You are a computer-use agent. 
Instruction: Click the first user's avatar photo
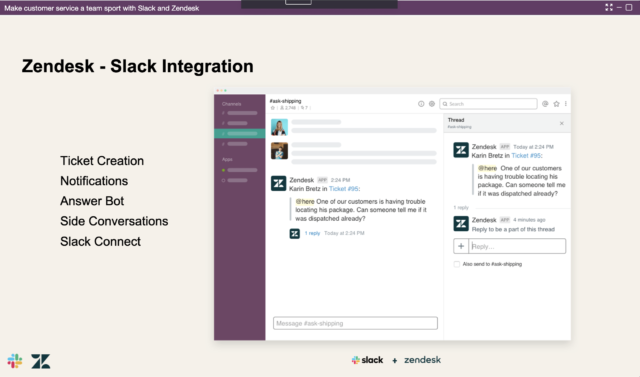279,127
